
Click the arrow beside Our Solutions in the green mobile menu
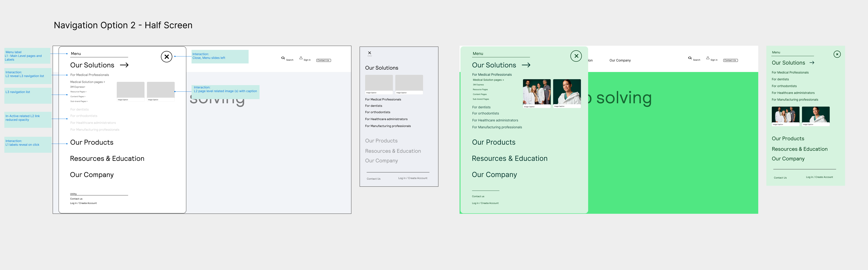coord(812,63)
